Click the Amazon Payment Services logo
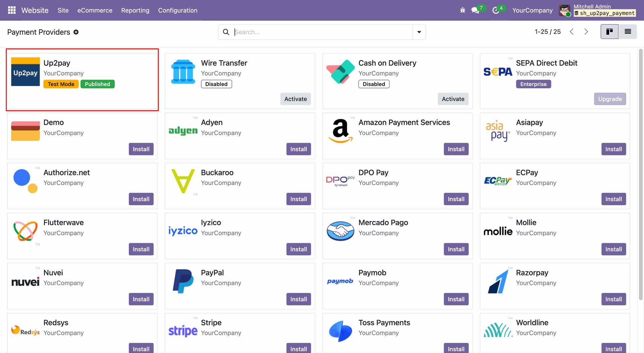 pyautogui.click(x=340, y=131)
